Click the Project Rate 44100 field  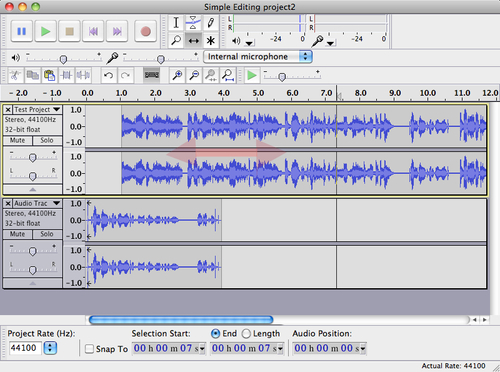point(25,348)
